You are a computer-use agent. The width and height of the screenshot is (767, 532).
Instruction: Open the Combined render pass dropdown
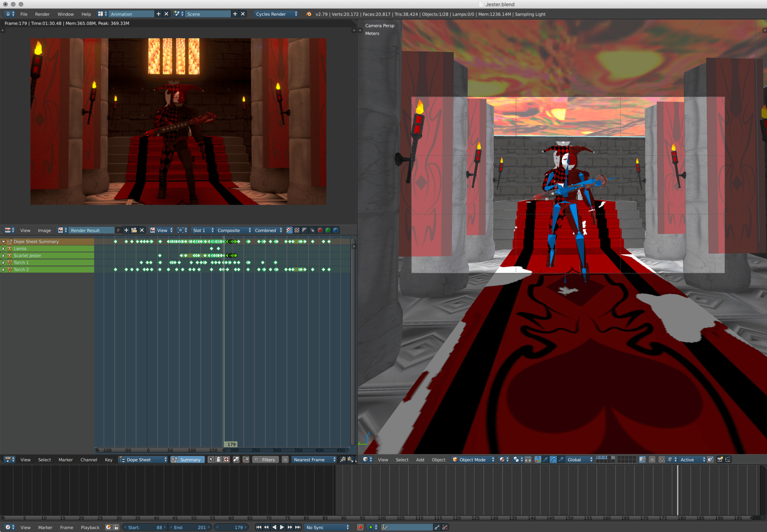tap(268, 230)
